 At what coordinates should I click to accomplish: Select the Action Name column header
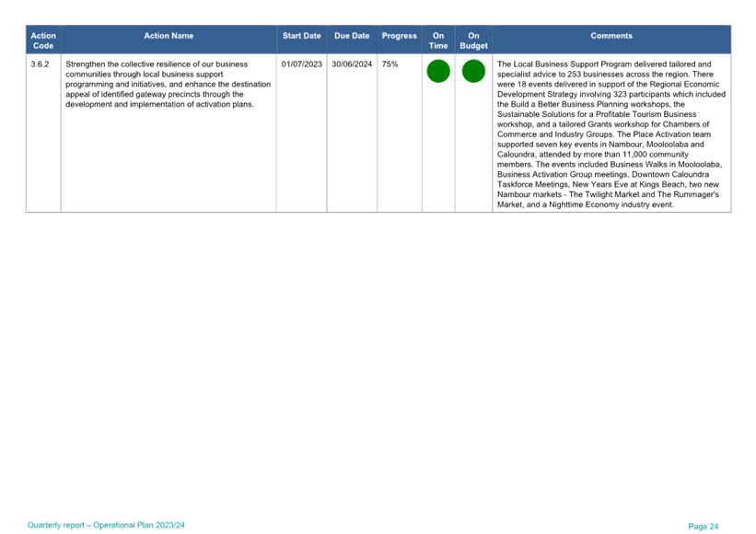coord(169,37)
